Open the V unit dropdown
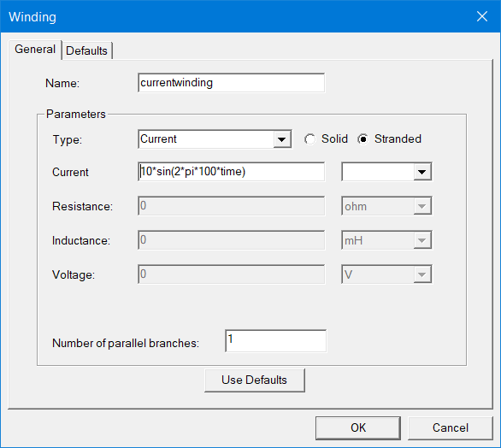 (386, 274)
